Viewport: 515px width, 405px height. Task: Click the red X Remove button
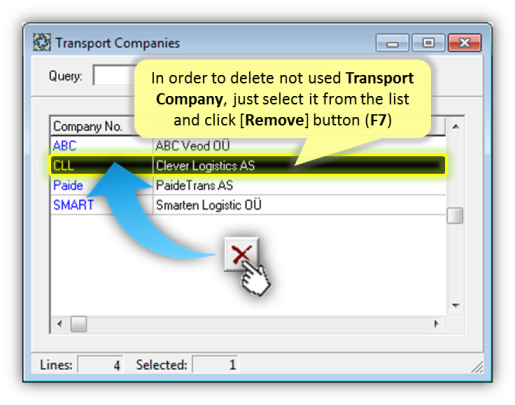click(x=241, y=254)
